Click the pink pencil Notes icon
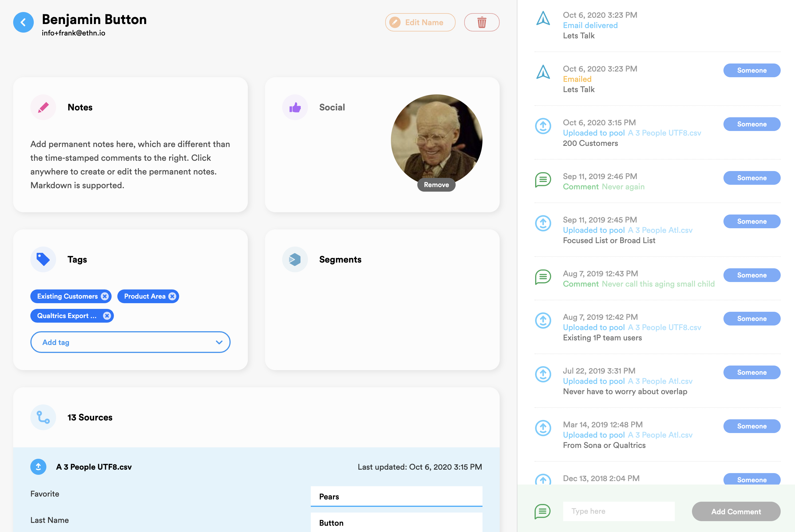795x532 pixels. point(43,107)
